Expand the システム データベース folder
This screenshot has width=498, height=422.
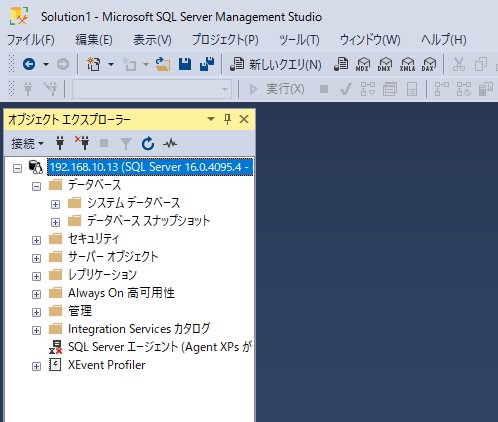tap(55, 204)
